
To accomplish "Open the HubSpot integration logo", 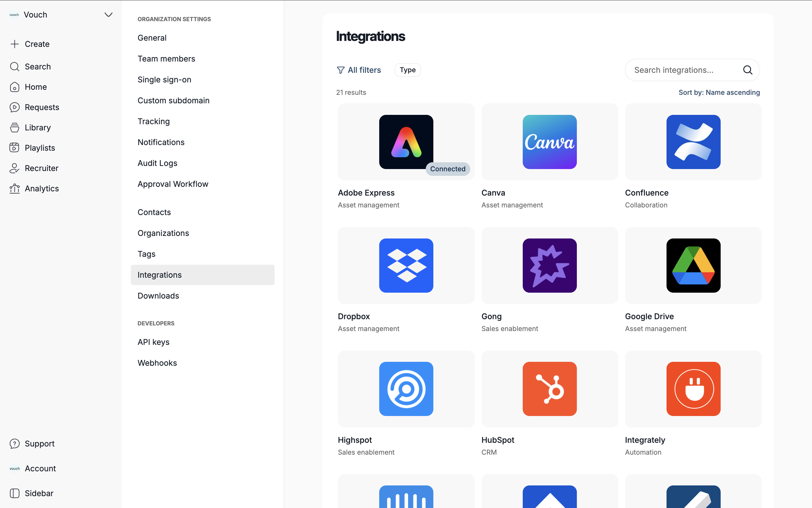I will (550, 389).
